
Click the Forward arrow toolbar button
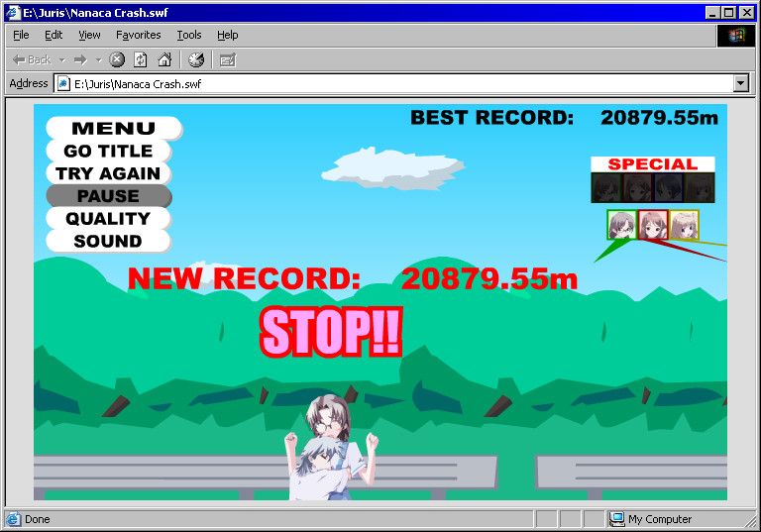(80, 60)
